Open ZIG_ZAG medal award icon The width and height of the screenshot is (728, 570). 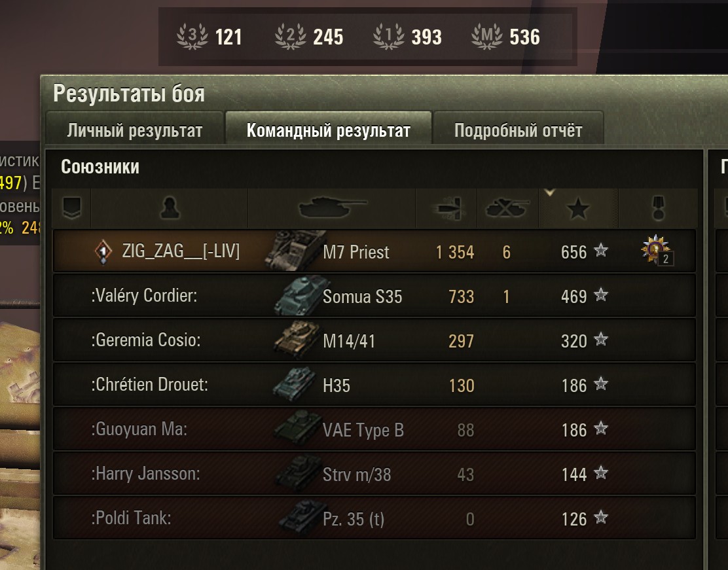[x=656, y=250]
